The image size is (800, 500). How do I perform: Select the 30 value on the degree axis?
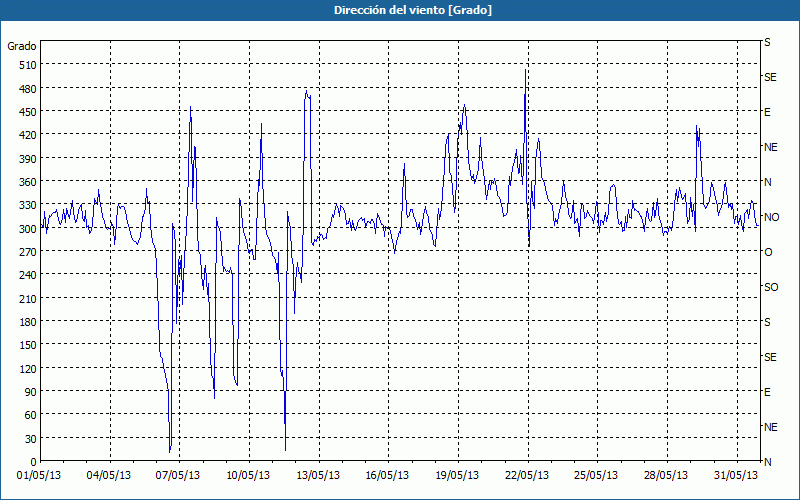coord(30,439)
